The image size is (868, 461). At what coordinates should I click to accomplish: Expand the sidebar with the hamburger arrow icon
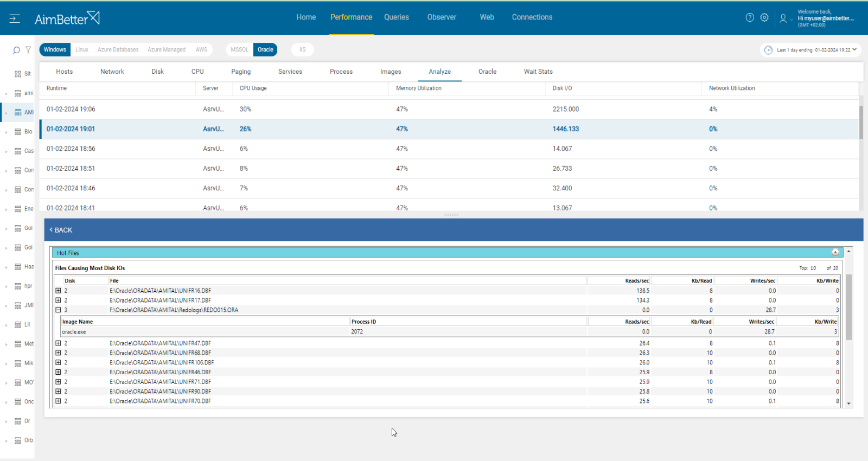click(15, 18)
